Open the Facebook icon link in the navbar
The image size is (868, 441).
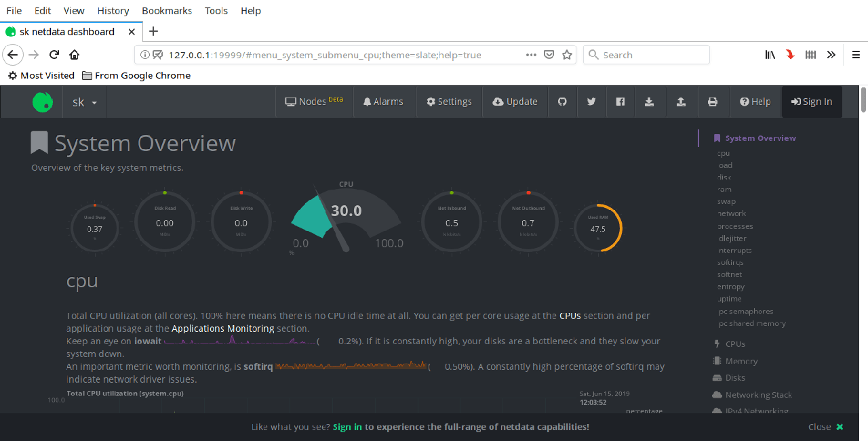coord(620,102)
